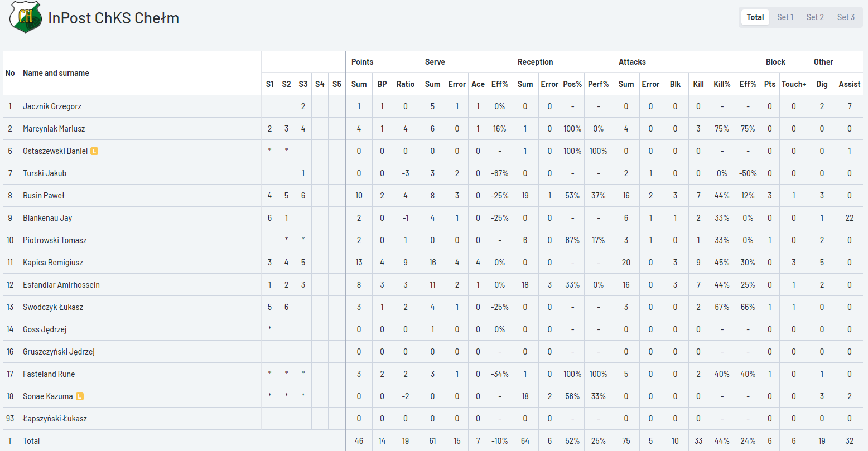Open player Kapica Remigiusz
Image resolution: width=868 pixels, height=451 pixels.
pos(53,263)
